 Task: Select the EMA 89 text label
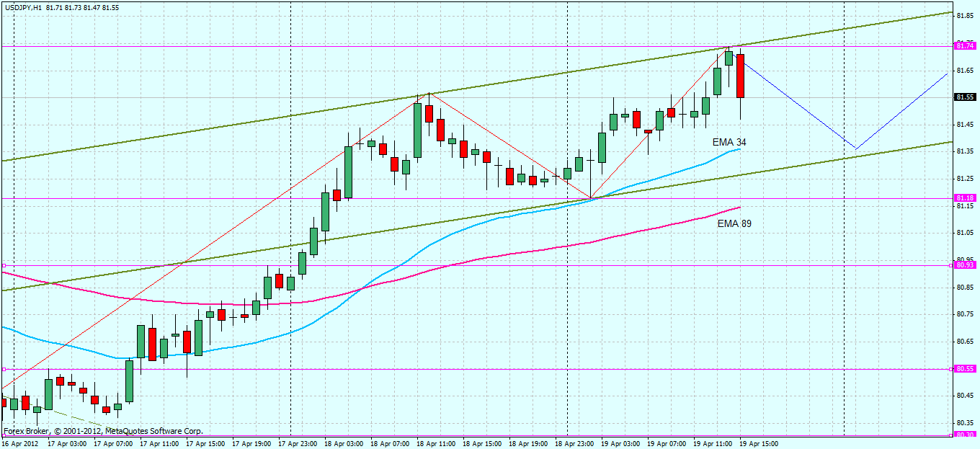[734, 223]
